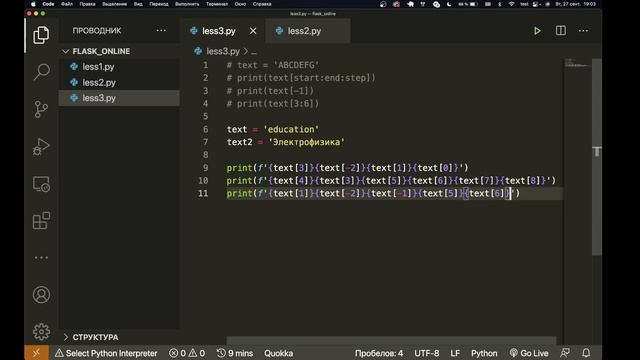This screenshot has width=640, height=360.
Task: Open the Выполнить menu
Action: [x=187, y=4]
